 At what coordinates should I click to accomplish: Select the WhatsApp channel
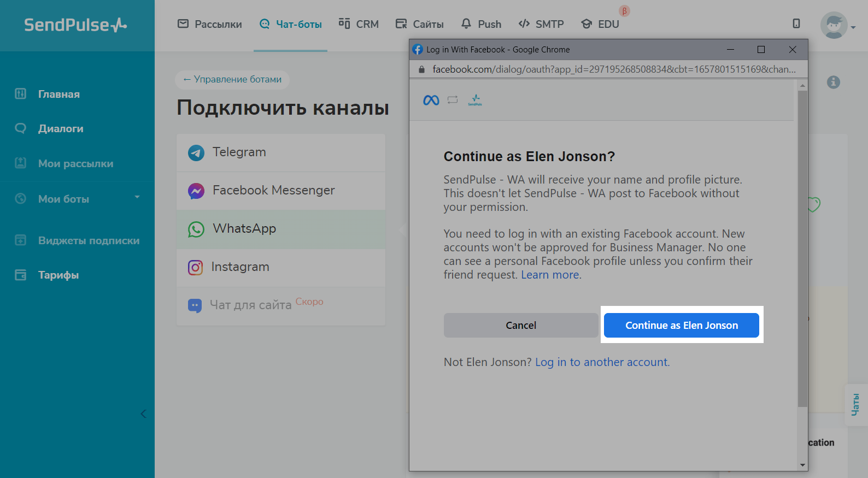tap(281, 229)
